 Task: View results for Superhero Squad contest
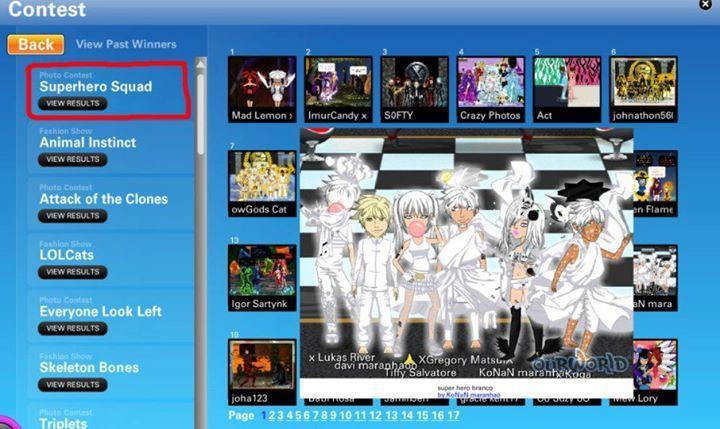[x=73, y=103]
